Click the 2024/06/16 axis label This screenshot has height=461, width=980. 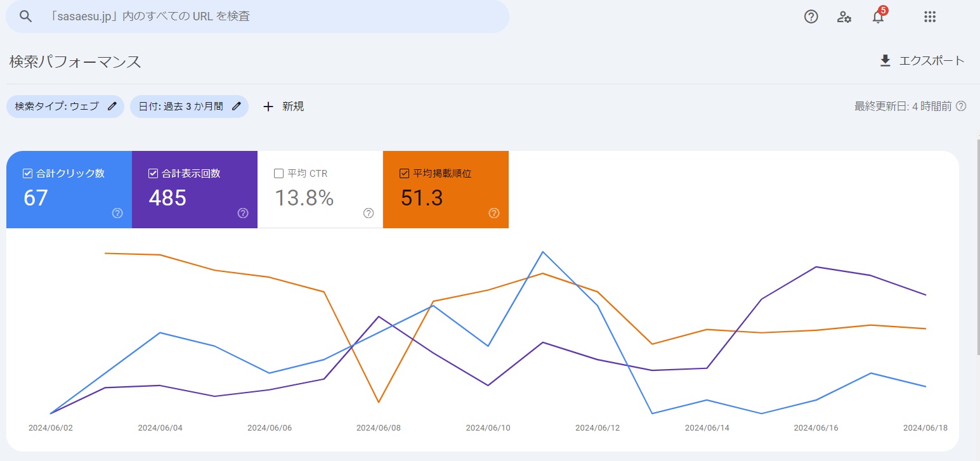click(x=816, y=428)
